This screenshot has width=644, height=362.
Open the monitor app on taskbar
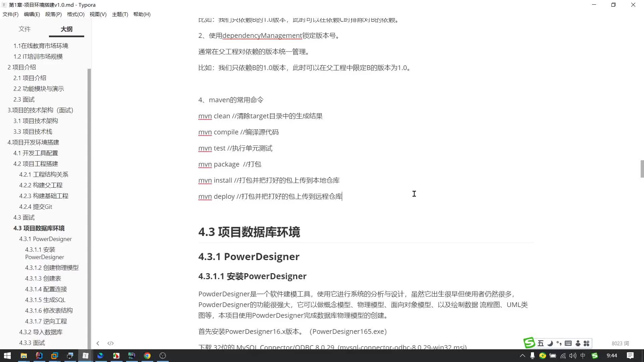click(70, 356)
